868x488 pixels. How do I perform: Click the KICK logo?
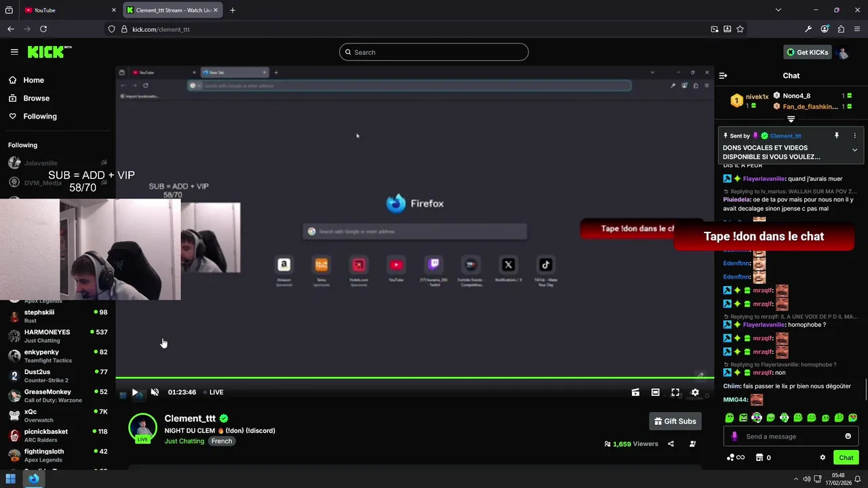click(49, 52)
